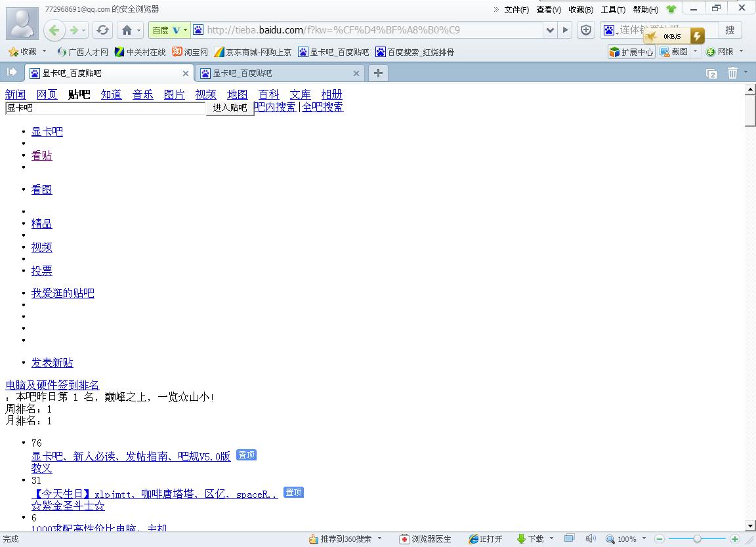Switch to the second 显卡吧_百度贴吧 tab

(278, 73)
